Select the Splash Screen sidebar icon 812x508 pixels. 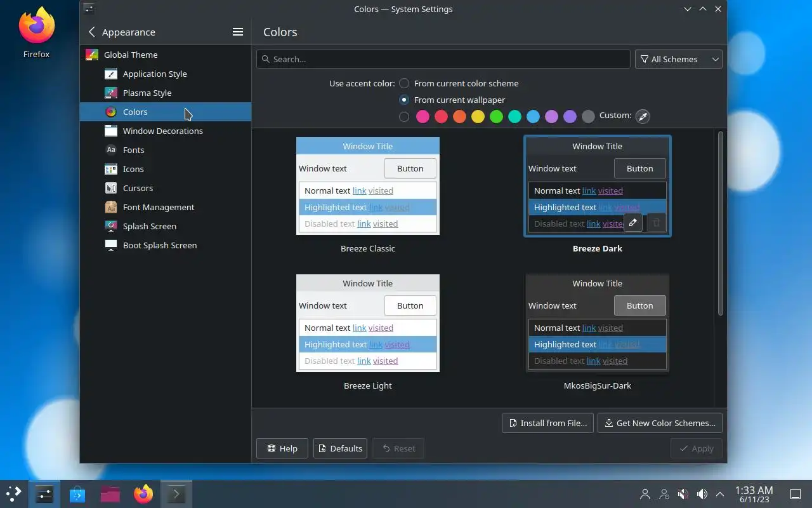(111, 226)
